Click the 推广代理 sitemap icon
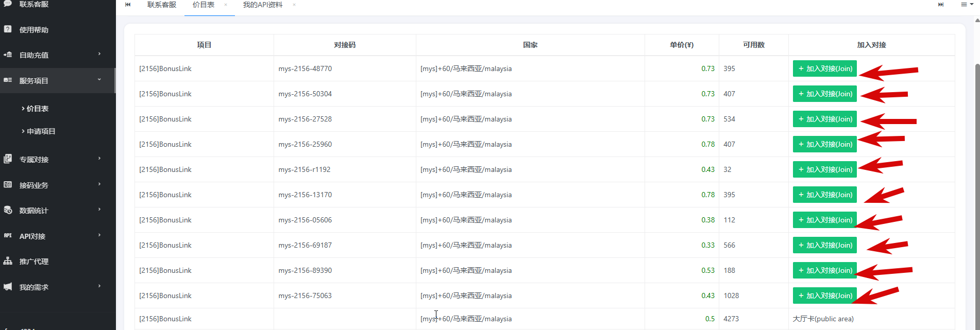Screen dimensions: 980x330 point(8,261)
